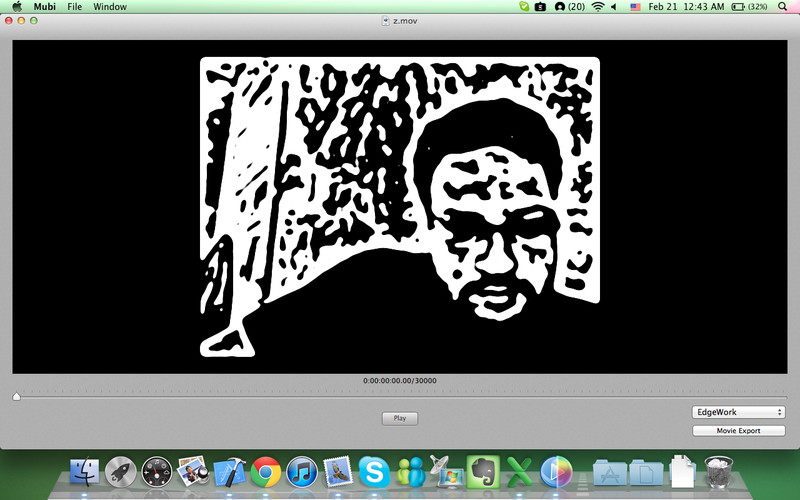Click the playback position slider thumb
The width and height of the screenshot is (800, 500).
pyautogui.click(x=16, y=396)
